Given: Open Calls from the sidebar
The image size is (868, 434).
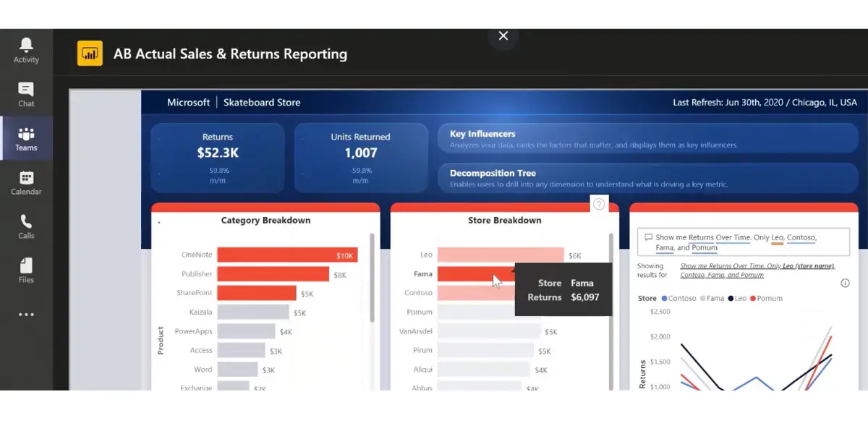Looking at the screenshot, I should coord(26,226).
